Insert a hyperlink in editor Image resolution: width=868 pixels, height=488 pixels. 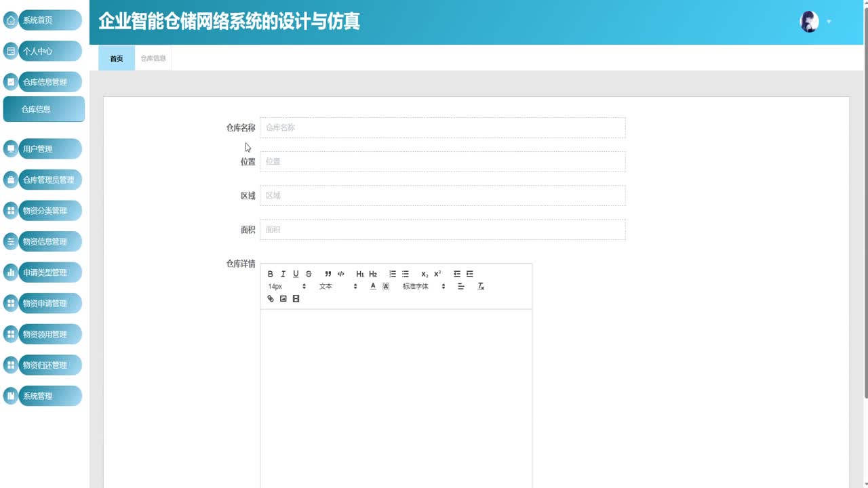tap(270, 299)
